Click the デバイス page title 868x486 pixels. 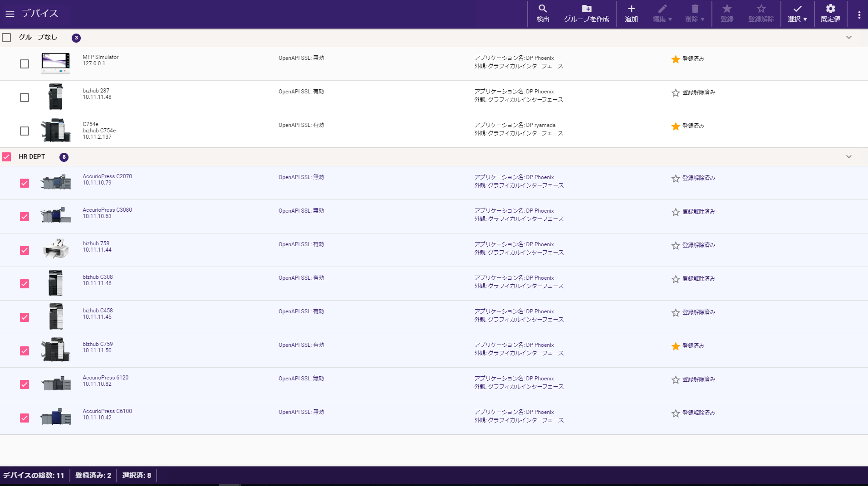[x=40, y=14]
